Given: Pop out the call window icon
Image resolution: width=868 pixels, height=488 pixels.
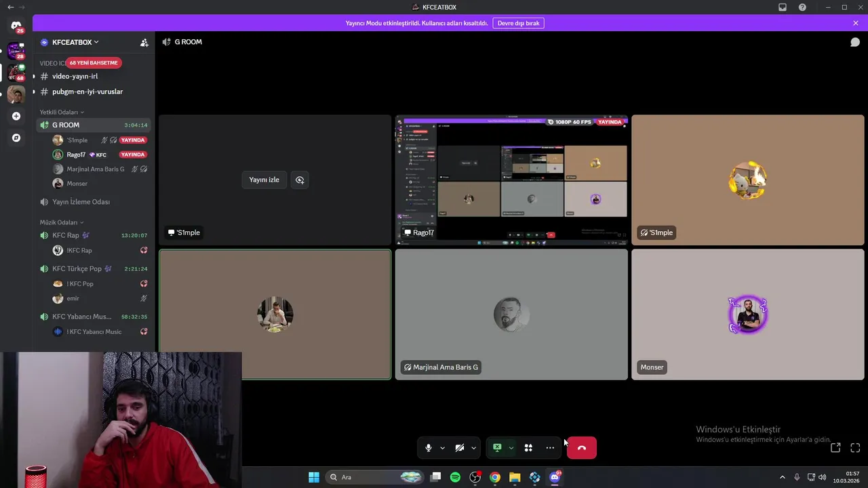Looking at the screenshot, I should coord(835,447).
